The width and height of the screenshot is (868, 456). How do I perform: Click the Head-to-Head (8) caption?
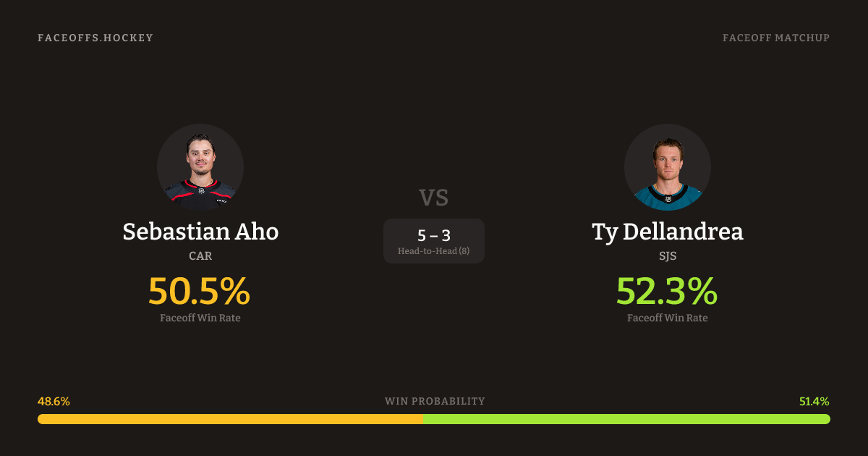coord(434,251)
